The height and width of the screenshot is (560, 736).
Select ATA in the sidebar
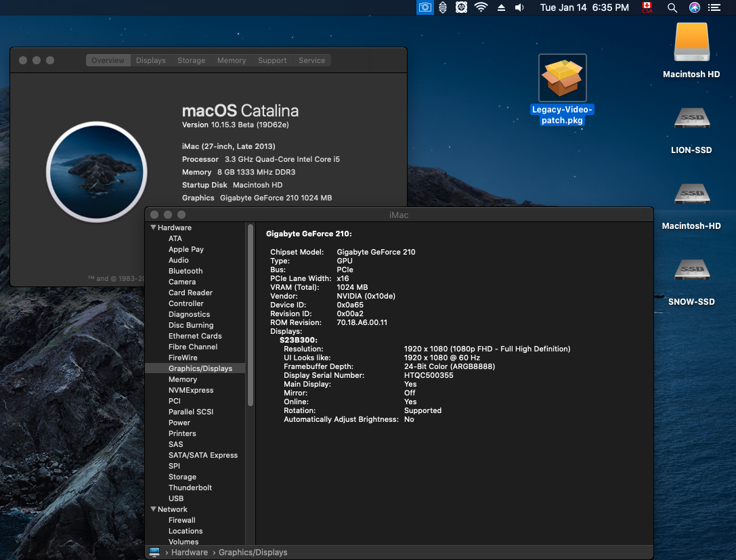click(x=175, y=238)
